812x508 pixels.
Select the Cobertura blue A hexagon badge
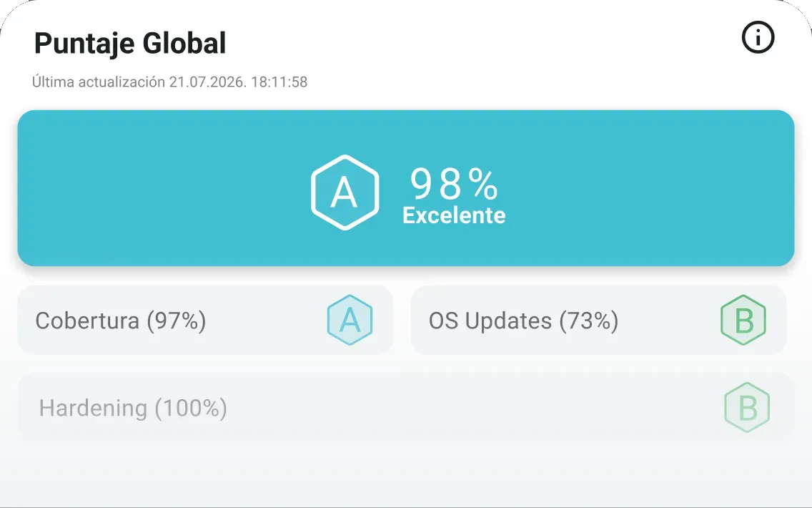click(350, 320)
